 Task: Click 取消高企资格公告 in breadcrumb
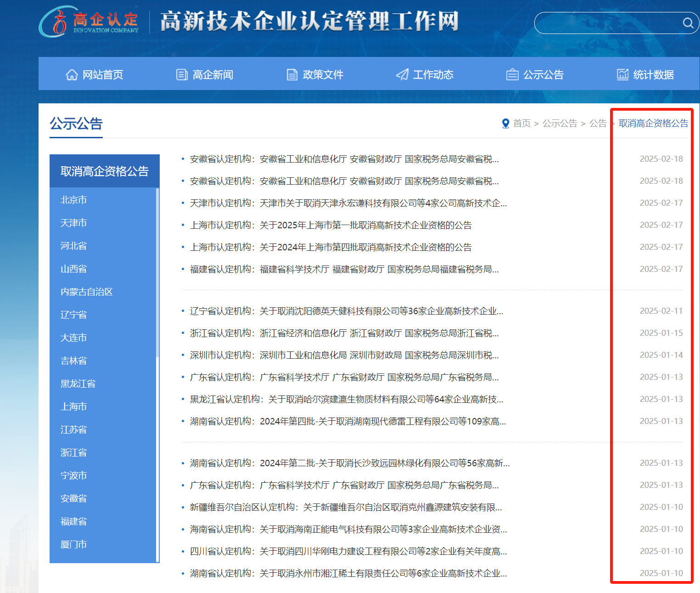click(654, 123)
